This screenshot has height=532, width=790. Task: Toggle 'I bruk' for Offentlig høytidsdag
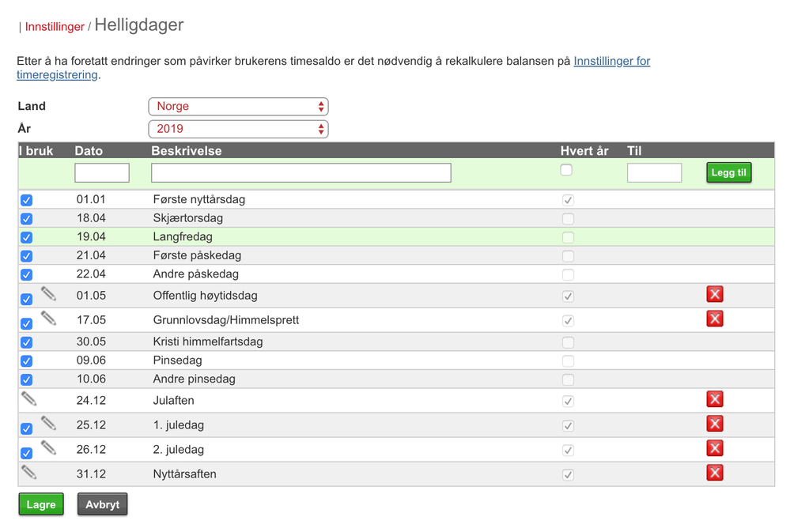pos(27,300)
